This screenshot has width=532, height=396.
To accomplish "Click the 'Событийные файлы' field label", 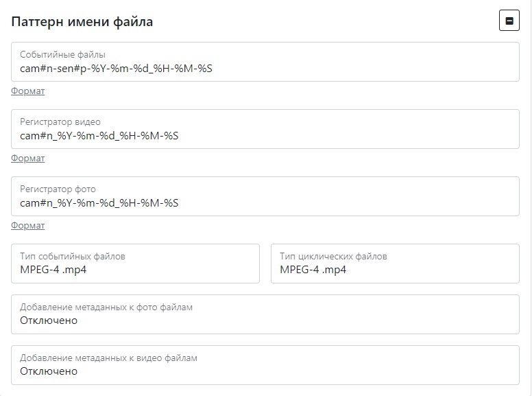I will tap(62, 55).
